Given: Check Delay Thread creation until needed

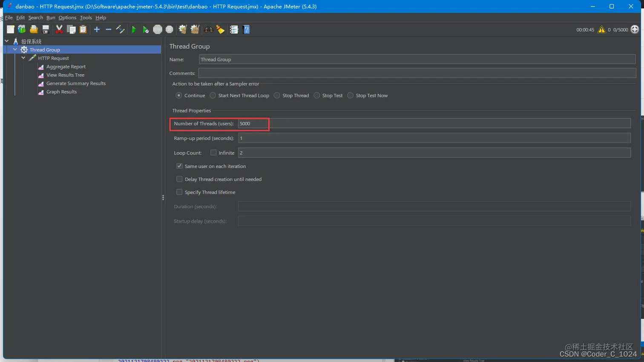Looking at the screenshot, I should click(179, 179).
